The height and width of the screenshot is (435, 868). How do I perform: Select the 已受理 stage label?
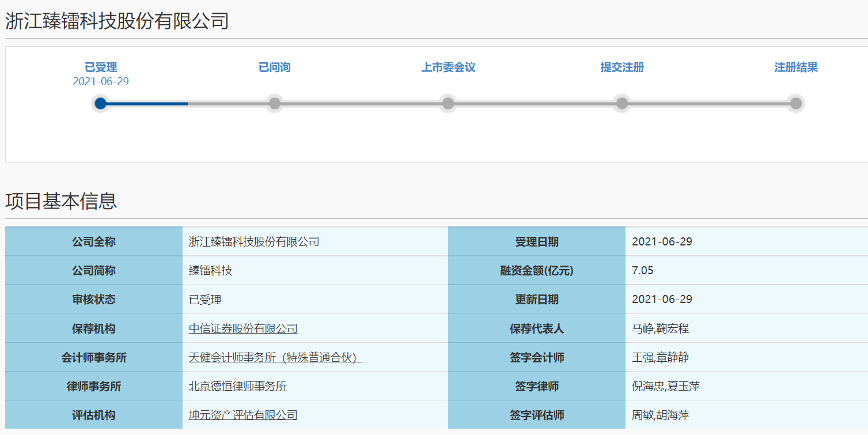101,67
